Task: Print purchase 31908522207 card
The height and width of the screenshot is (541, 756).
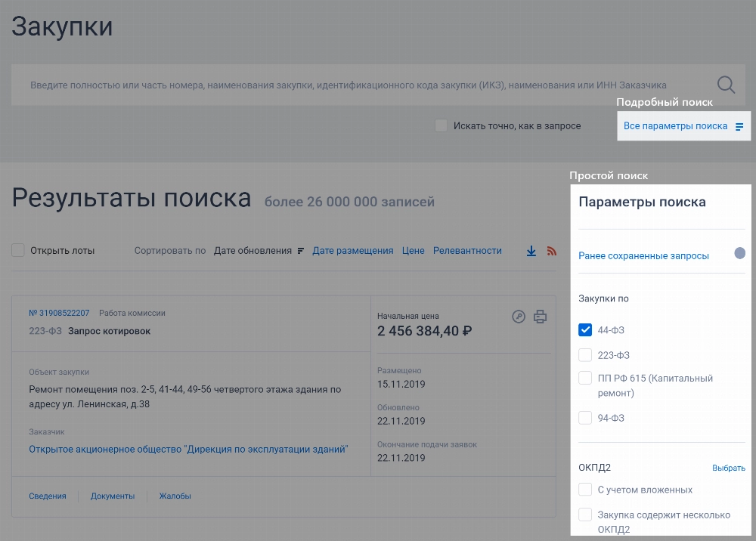Action: tap(540, 317)
